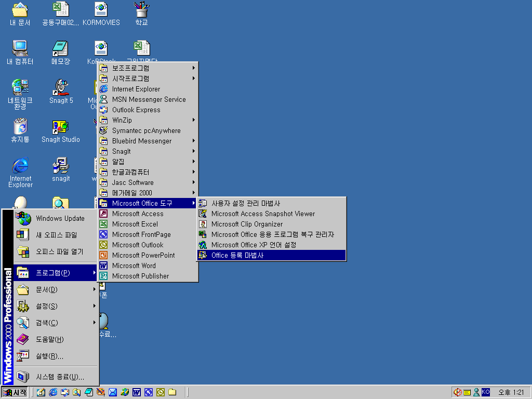Select 프로그램(P) in the Start menu
Image resolution: width=532 pixels, height=399 pixels.
click(x=56, y=273)
